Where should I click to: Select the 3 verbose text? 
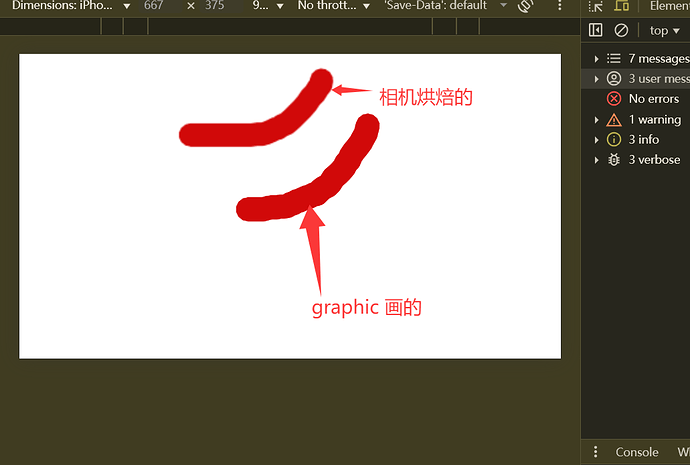pyautogui.click(x=654, y=160)
